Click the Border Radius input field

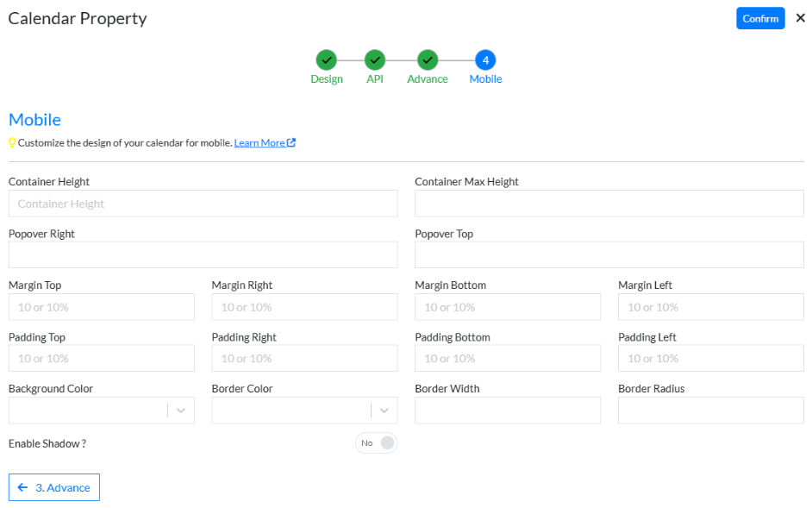pyautogui.click(x=710, y=411)
